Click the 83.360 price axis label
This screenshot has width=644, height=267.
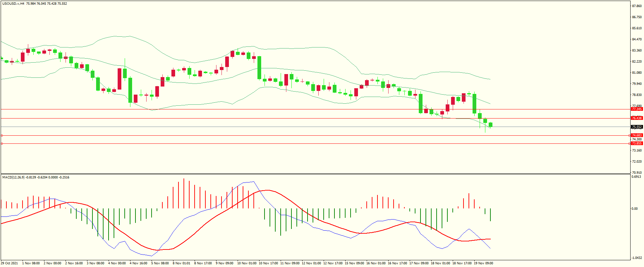coord(637,51)
